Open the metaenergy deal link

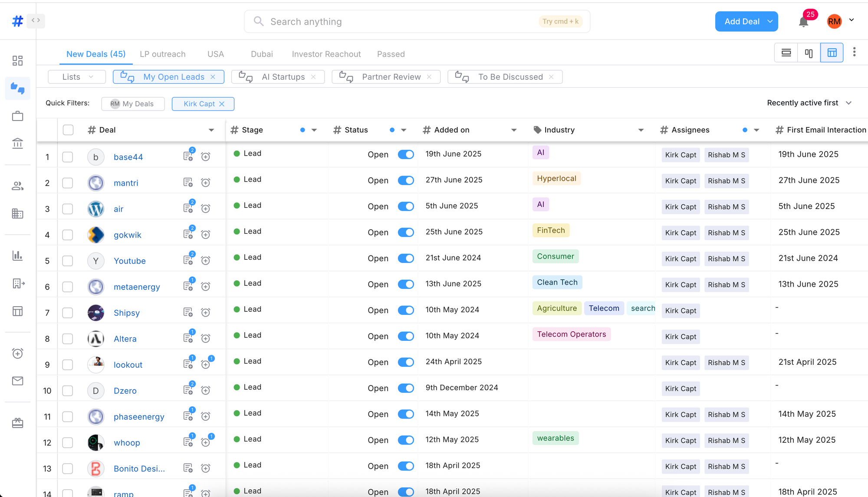[137, 287]
